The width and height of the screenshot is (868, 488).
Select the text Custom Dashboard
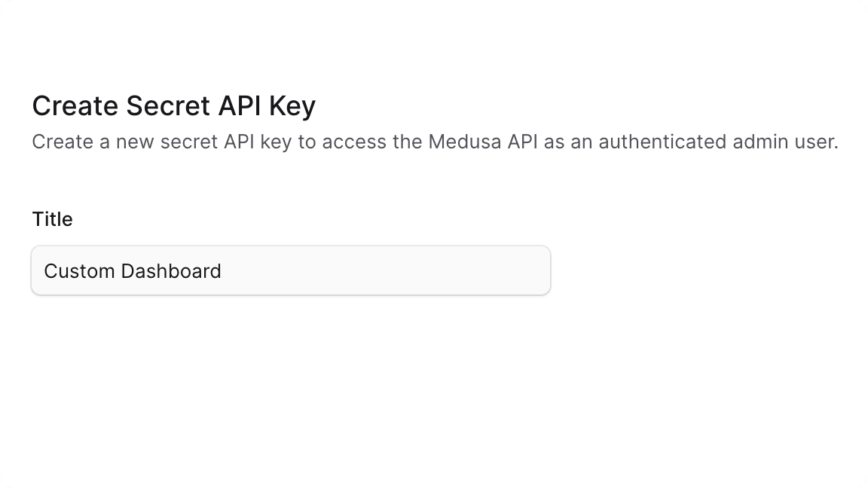tap(133, 270)
